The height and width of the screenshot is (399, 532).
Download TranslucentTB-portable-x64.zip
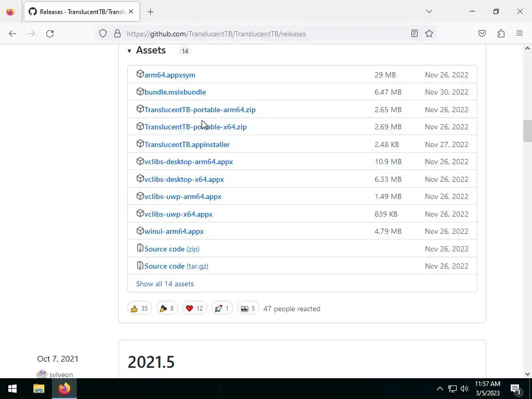point(195,127)
